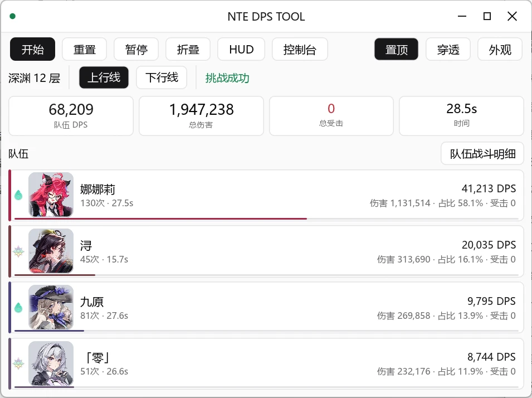Click the 20,035 DPS value
This screenshot has height=398, width=532.
pyautogui.click(x=489, y=245)
